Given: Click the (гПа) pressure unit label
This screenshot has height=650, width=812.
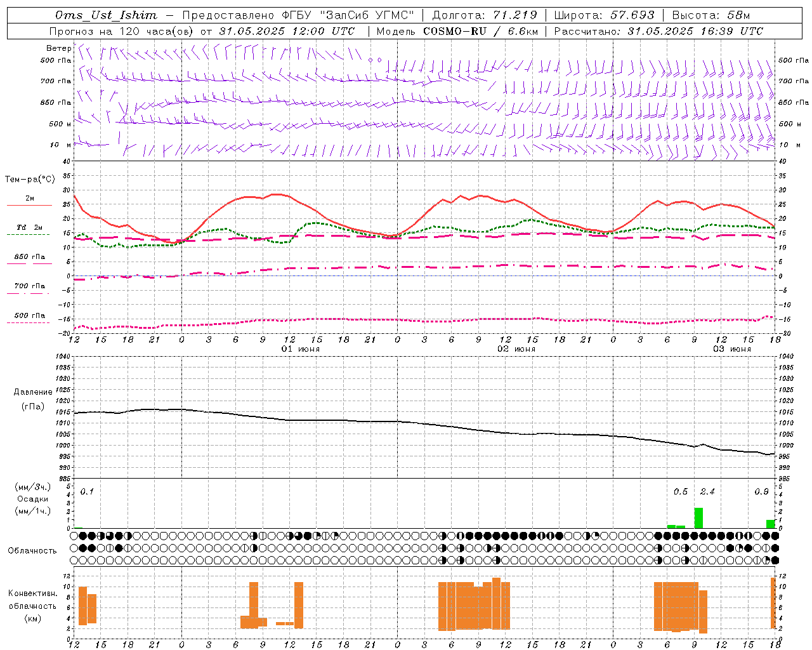Looking at the screenshot, I should tap(33, 407).
